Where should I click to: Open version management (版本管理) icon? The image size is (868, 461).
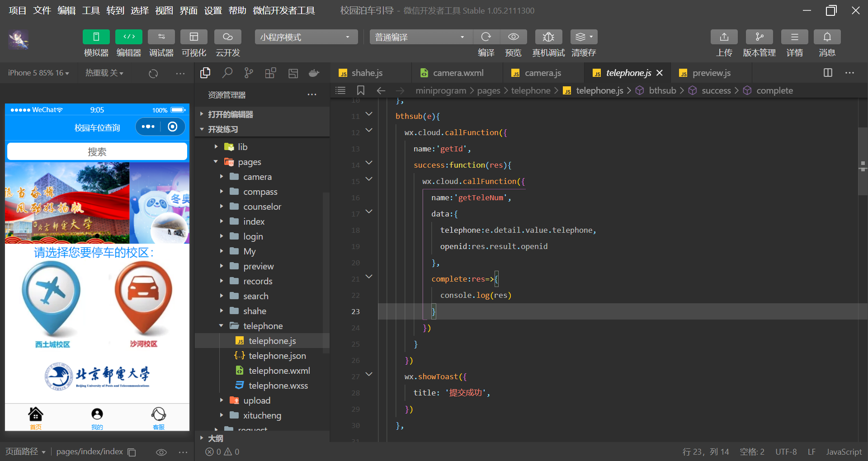(759, 37)
